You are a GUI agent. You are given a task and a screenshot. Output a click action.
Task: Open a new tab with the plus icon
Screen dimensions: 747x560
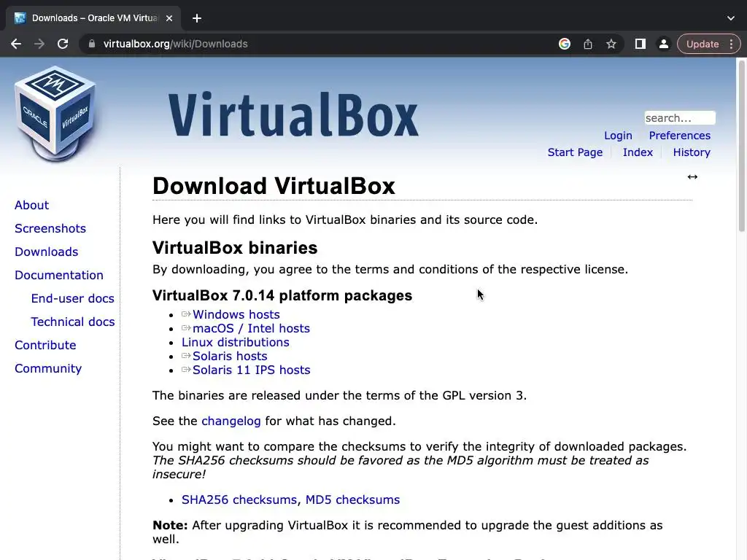[197, 18]
